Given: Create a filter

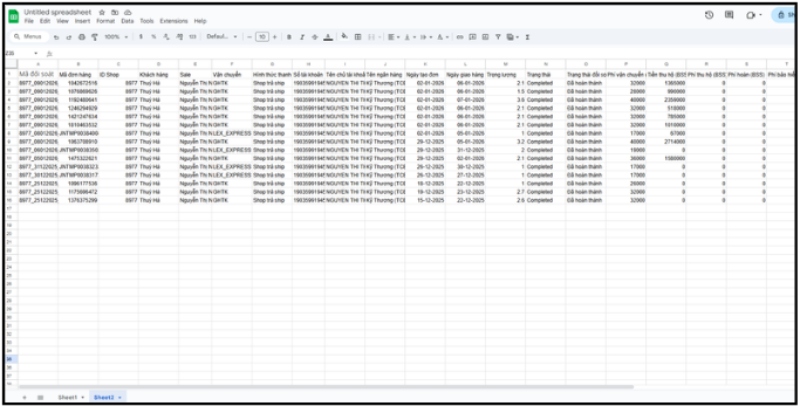Looking at the screenshot, I should click(498, 37).
